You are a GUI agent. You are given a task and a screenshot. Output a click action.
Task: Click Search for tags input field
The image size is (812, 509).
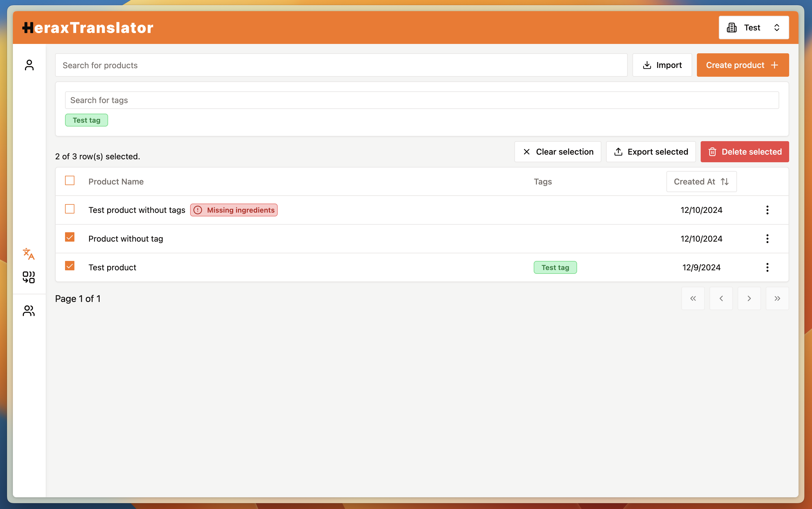[422, 100]
